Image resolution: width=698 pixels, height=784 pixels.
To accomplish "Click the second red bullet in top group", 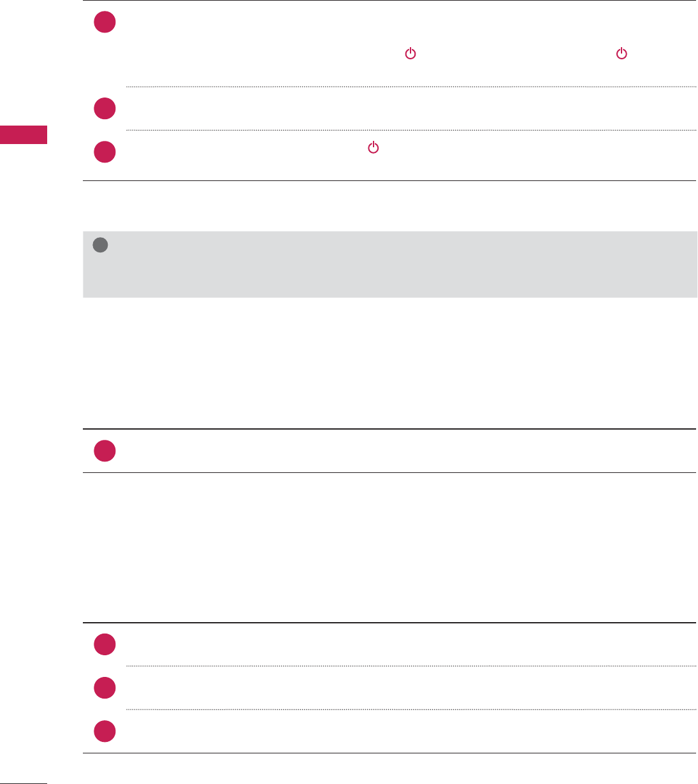I will tap(105, 109).
